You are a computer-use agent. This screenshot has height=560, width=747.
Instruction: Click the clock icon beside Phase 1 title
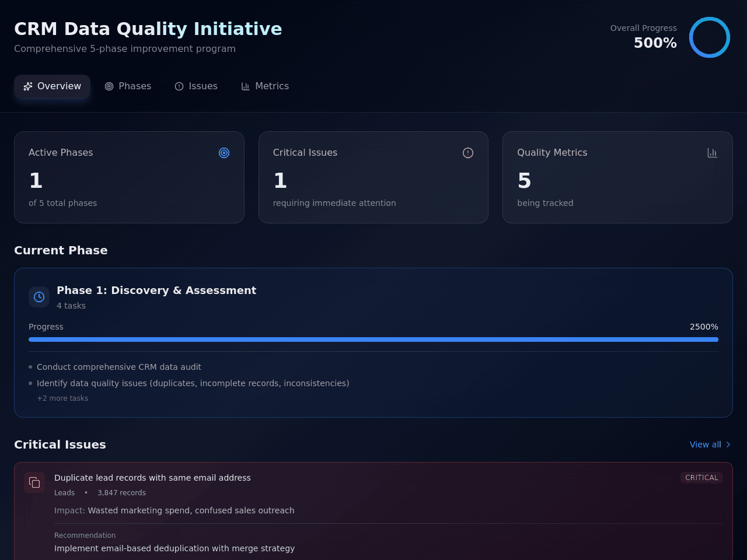[x=39, y=297]
